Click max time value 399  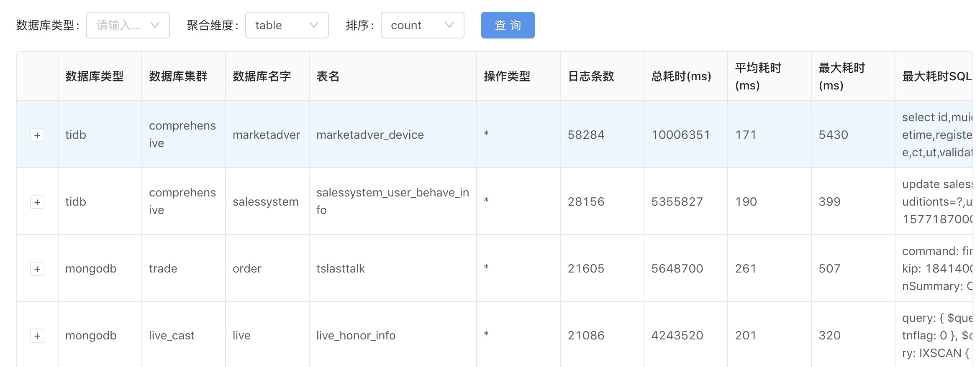pyautogui.click(x=829, y=201)
